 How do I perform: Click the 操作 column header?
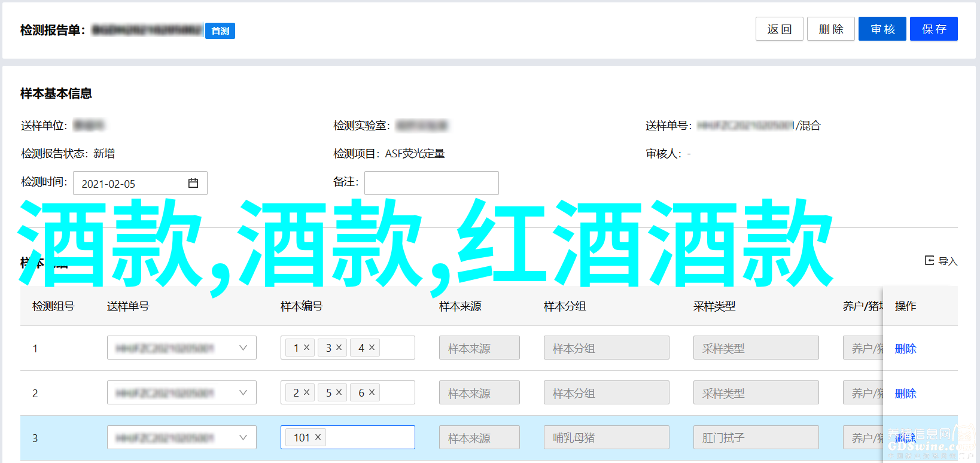coord(905,306)
